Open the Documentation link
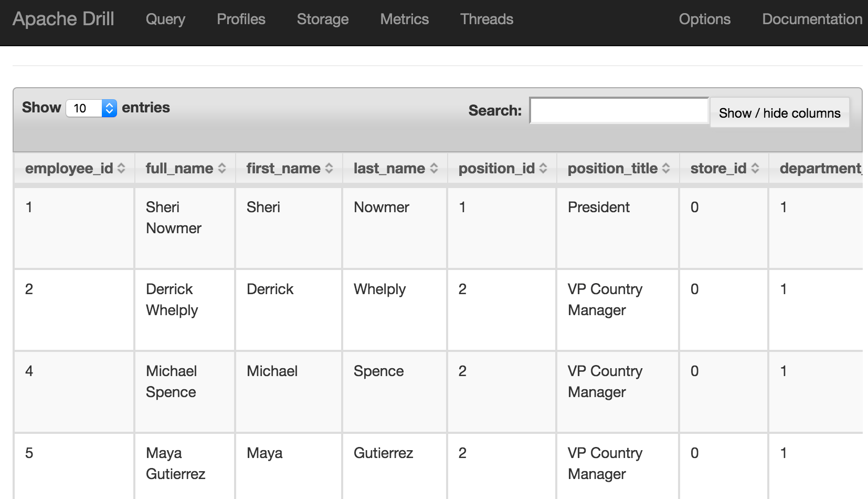Viewport: 868px width, 499px height. click(x=812, y=19)
